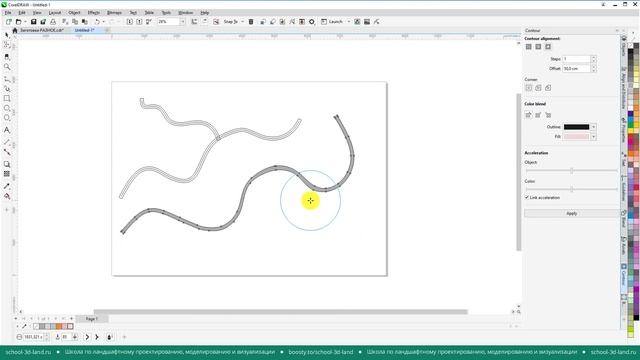
Task: Click the New document icon
Action: click(9, 22)
